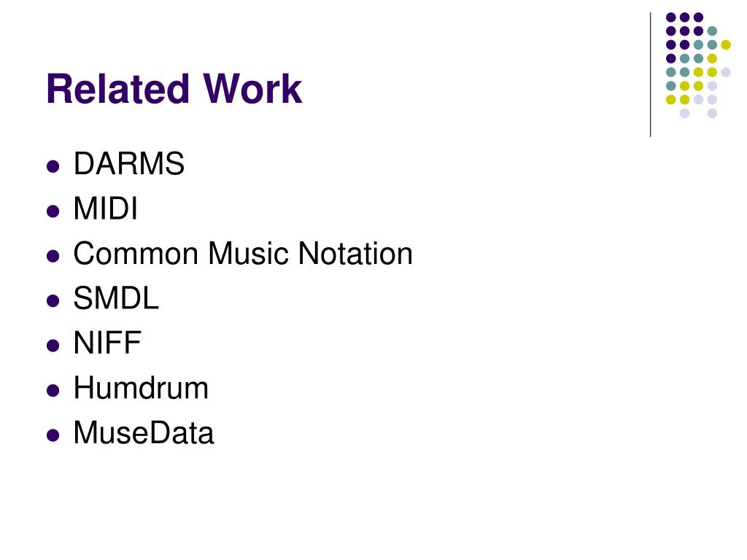Select the Common Music Notation text
The width and height of the screenshot is (747, 560).
coord(243,253)
